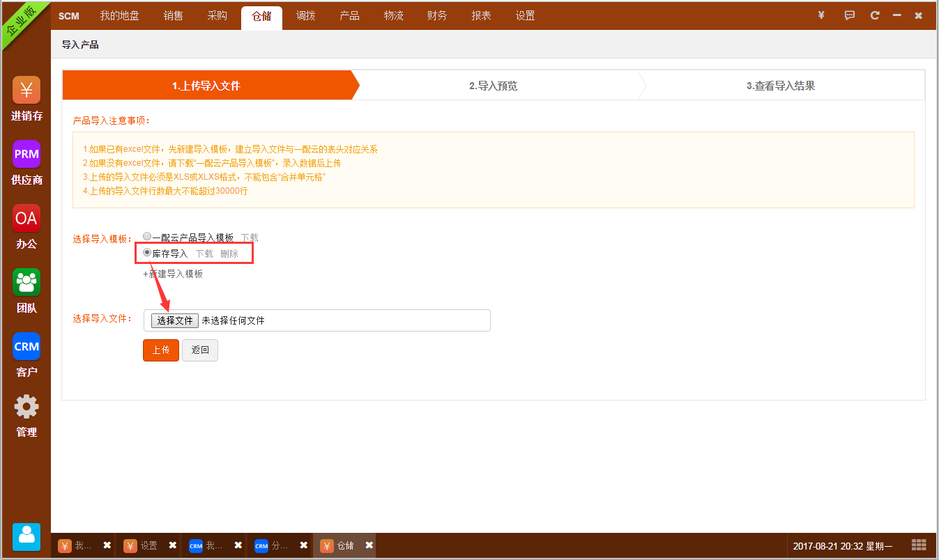Click the orange 上传 upload button

161,350
